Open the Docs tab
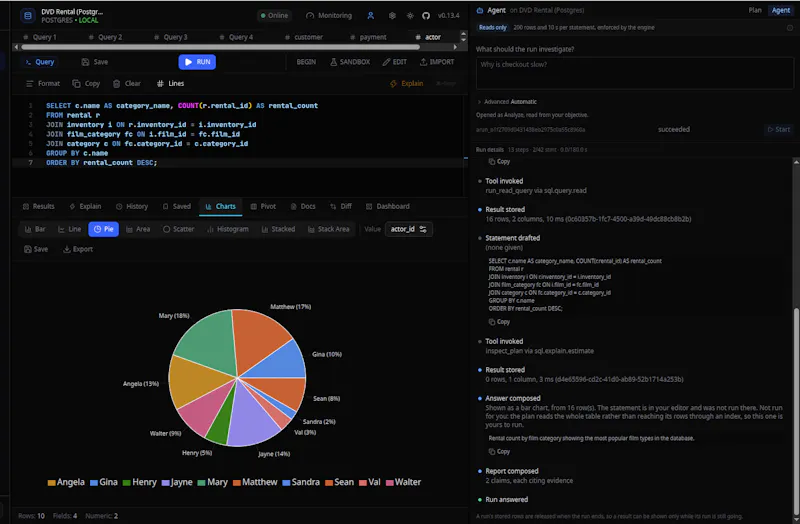The image size is (800, 524). 303,206
